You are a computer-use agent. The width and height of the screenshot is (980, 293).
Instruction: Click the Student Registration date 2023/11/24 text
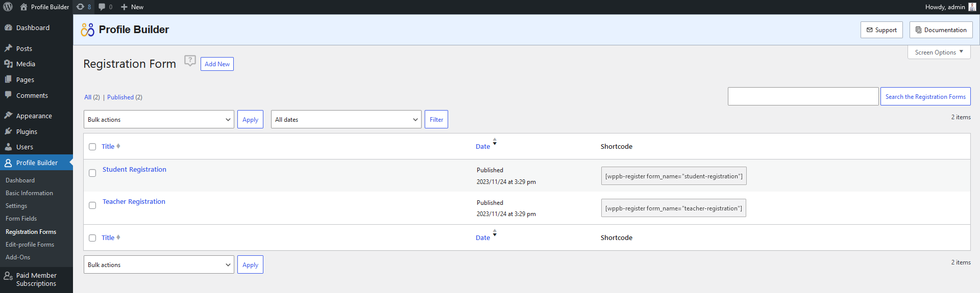pos(506,181)
